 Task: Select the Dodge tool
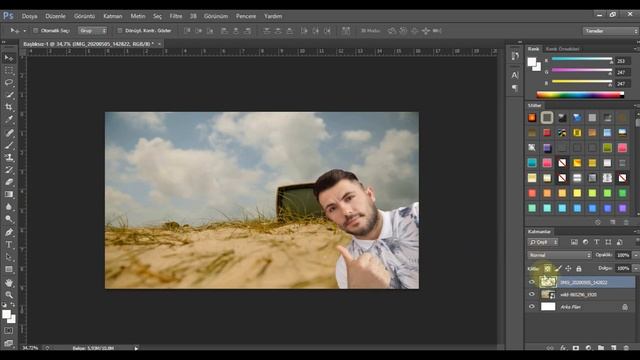[x=9, y=219]
